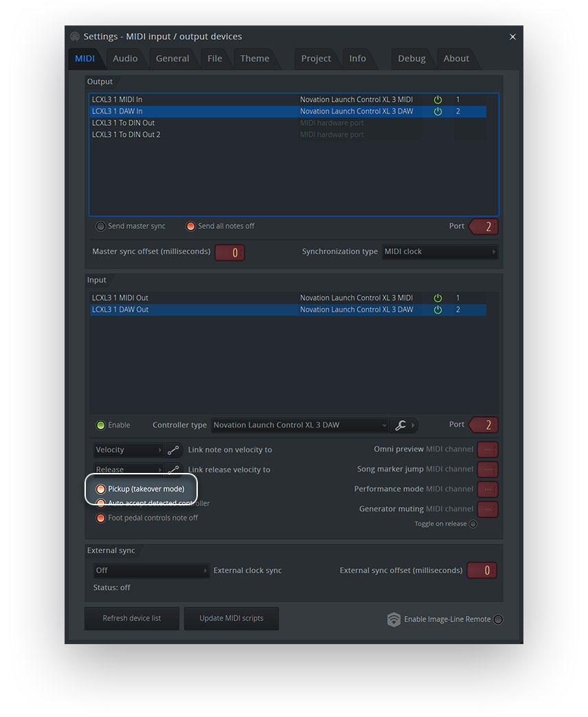The height and width of the screenshot is (717, 588).
Task: Click the power icon for LCXL3 1 DAW Out
Action: coord(438,310)
